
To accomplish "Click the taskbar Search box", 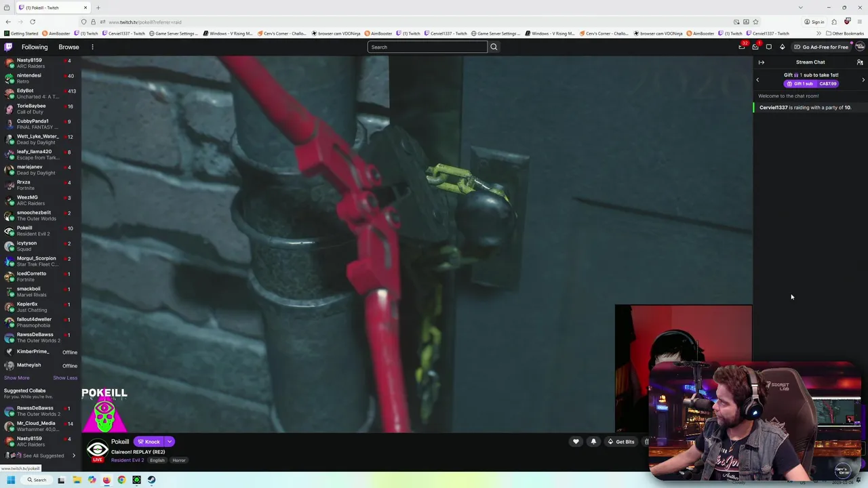I will click(37, 480).
